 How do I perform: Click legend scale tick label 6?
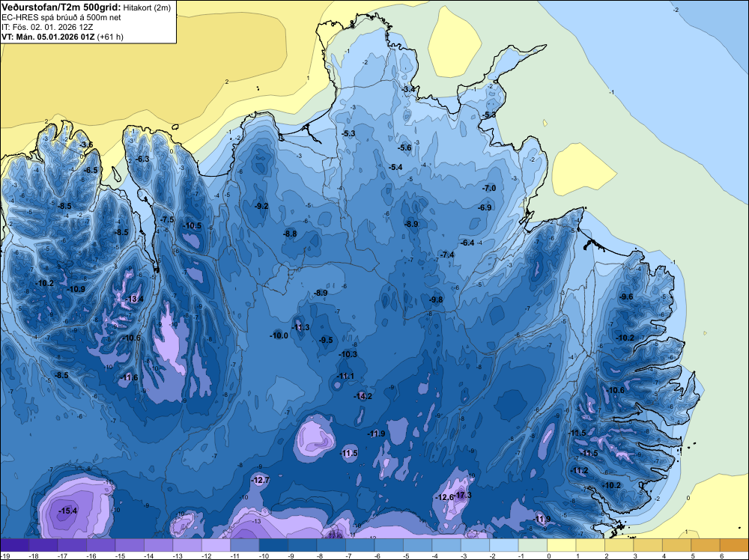(x=722, y=556)
